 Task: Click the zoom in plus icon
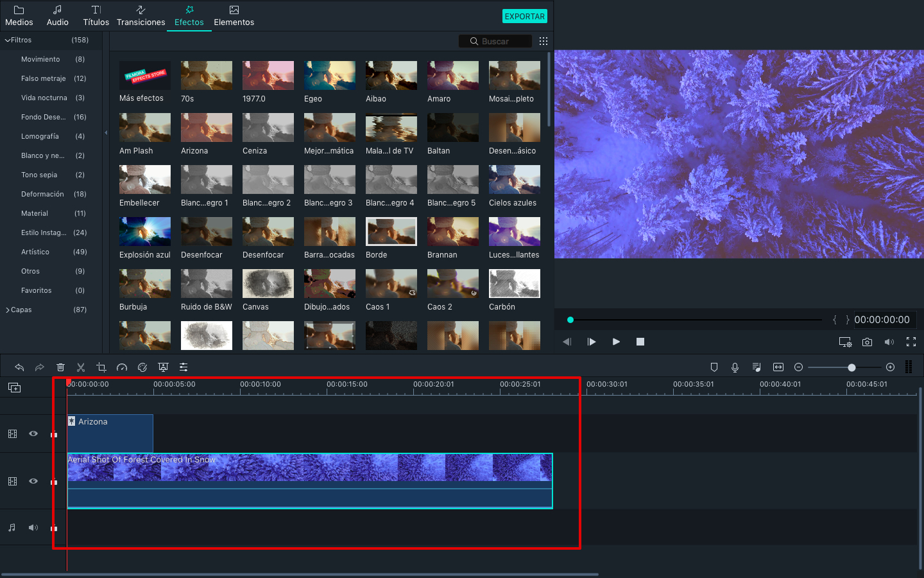pyautogui.click(x=890, y=367)
